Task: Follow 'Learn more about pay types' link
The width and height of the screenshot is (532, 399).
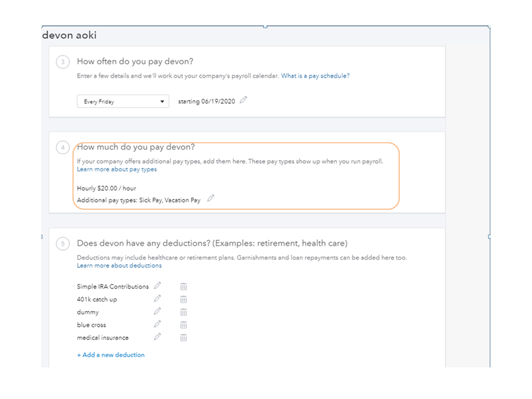Action: point(117,169)
